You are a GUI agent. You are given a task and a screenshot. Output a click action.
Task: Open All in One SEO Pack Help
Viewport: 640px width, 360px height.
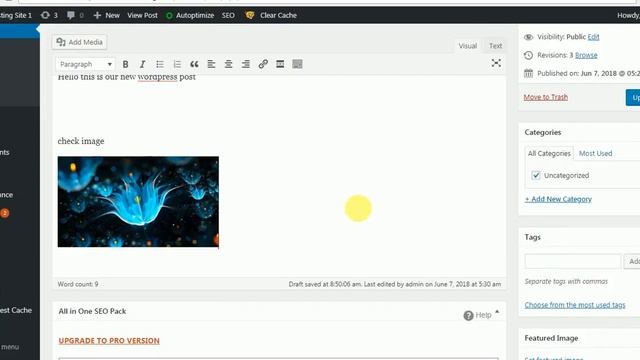(477, 315)
